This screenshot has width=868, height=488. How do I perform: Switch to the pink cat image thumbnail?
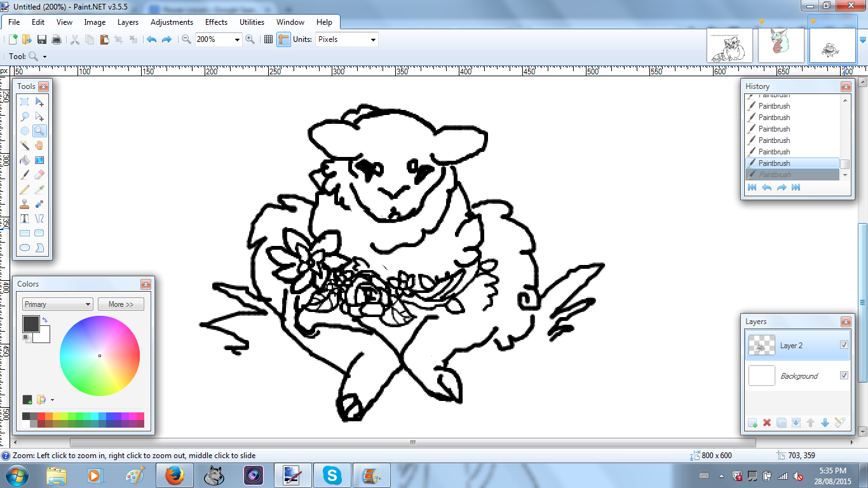point(781,45)
